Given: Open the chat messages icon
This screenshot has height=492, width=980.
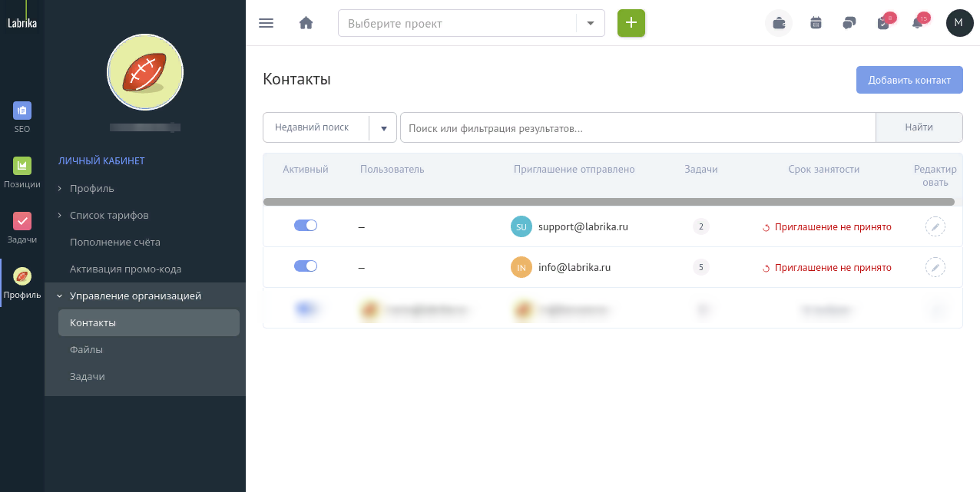Looking at the screenshot, I should pos(849,23).
